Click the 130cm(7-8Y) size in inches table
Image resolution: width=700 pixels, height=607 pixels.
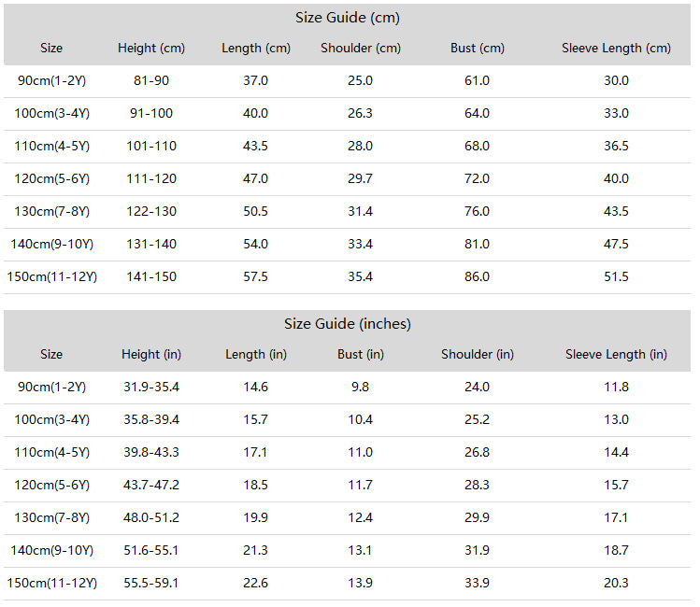point(51,517)
